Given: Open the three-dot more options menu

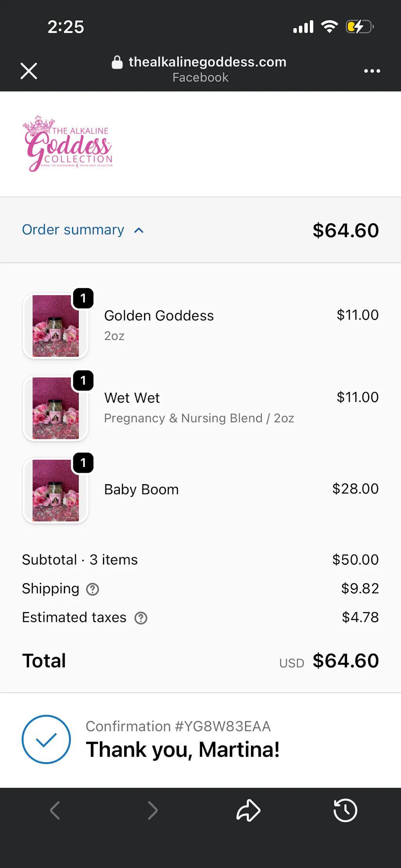Looking at the screenshot, I should pos(372,71).
